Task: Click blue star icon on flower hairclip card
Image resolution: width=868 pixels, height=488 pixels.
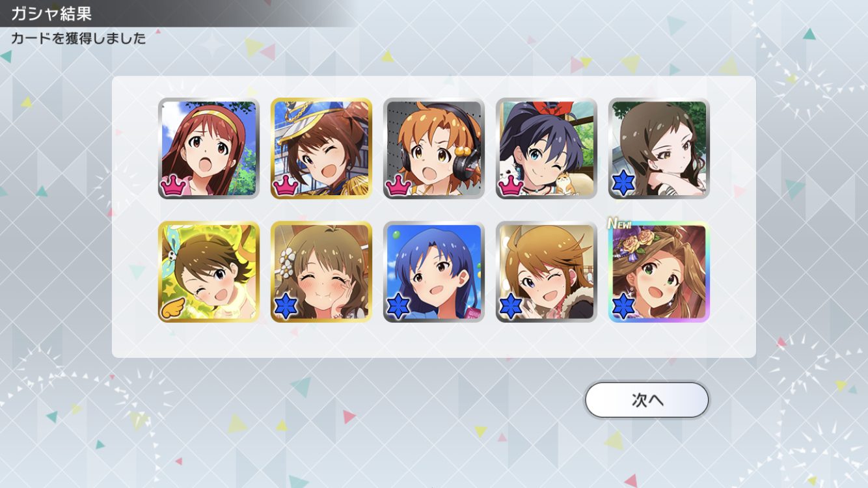Action: point(286,307)
